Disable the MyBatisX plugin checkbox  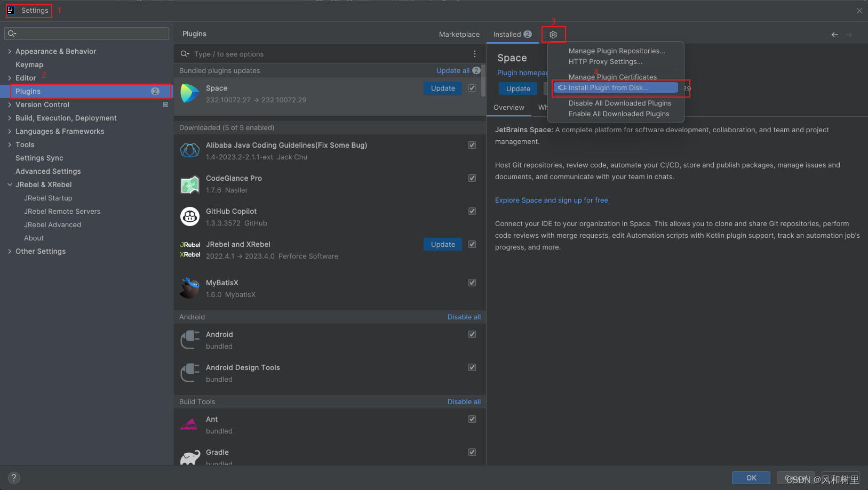[x=472, y=283]
